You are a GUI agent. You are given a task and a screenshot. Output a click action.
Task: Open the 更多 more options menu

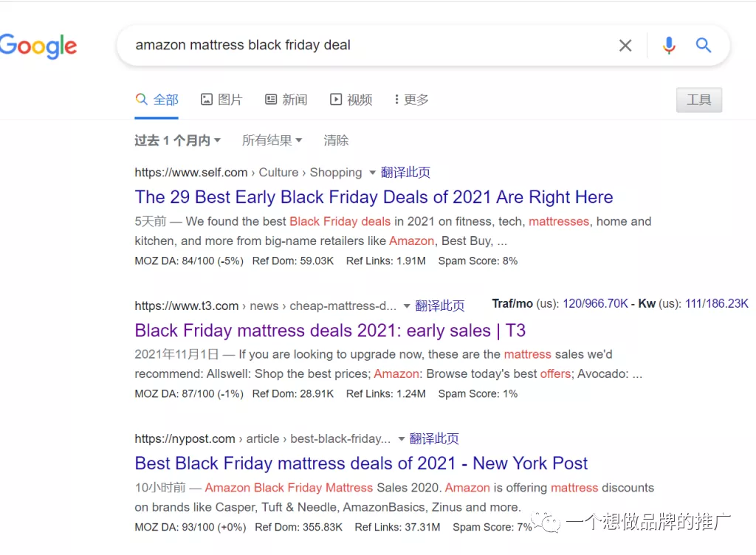coord(411,100)
